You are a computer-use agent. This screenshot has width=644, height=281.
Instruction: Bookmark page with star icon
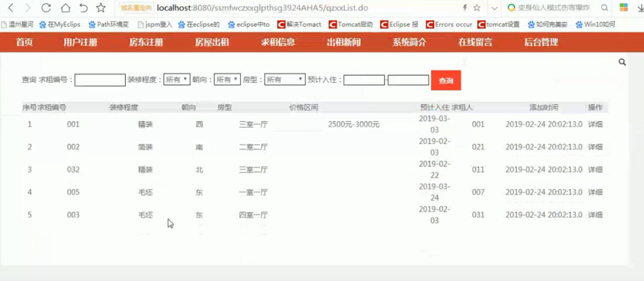pyautogui.click(x=100, y=8)
